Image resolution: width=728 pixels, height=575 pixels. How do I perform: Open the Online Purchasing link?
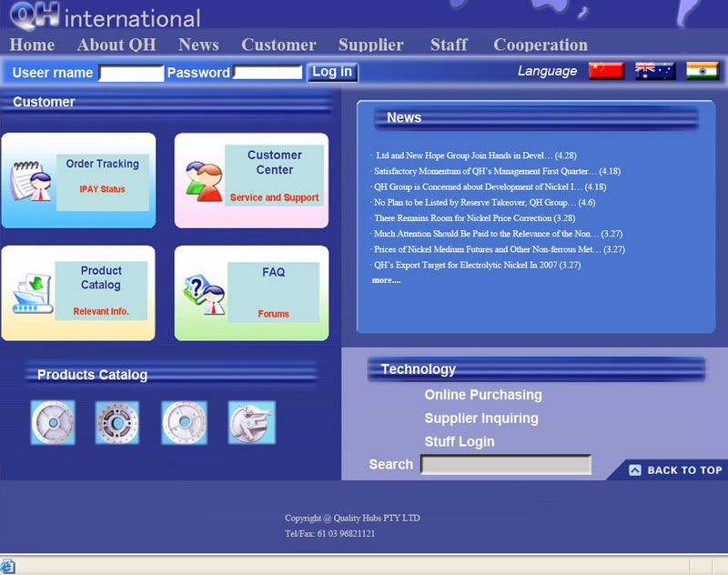click(x=482, y=395)
